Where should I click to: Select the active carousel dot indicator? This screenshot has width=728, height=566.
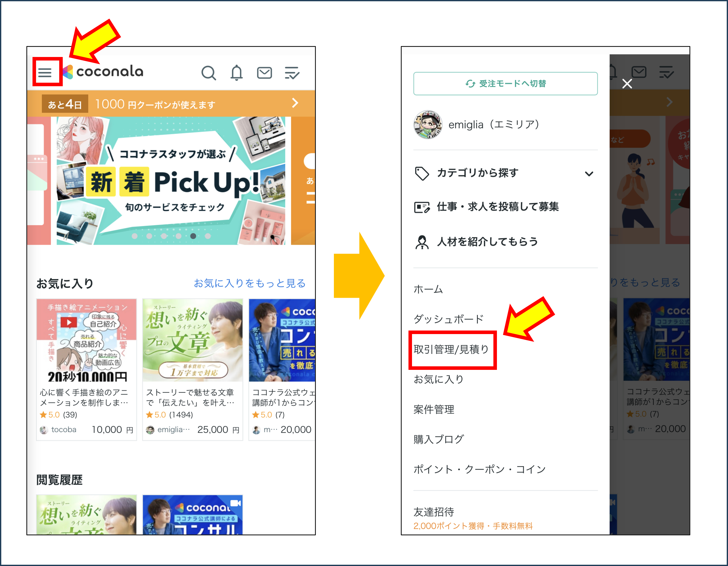[193, 236]
